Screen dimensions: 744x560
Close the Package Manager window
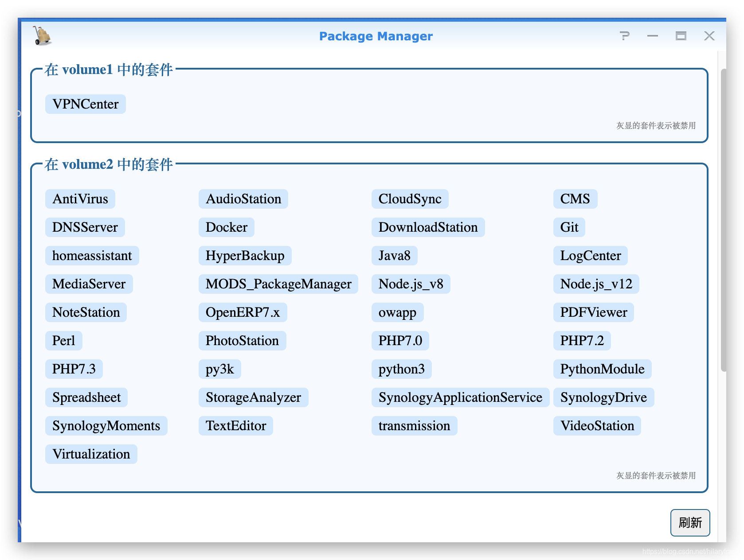pyautogui.click(x=709, y=36)
